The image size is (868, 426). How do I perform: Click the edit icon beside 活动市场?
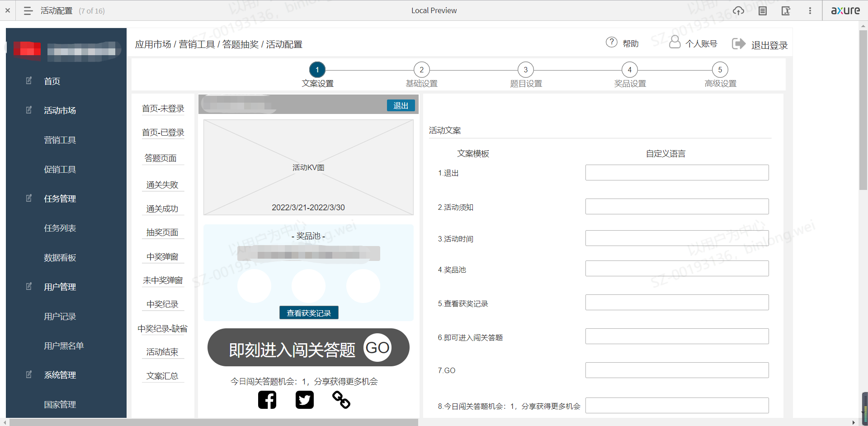click(x=29, y=110)
